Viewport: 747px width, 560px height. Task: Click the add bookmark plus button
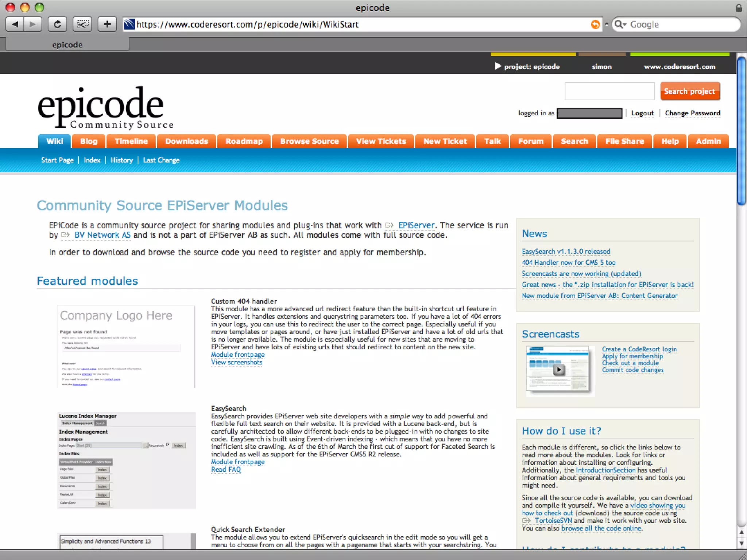[107, 24]
